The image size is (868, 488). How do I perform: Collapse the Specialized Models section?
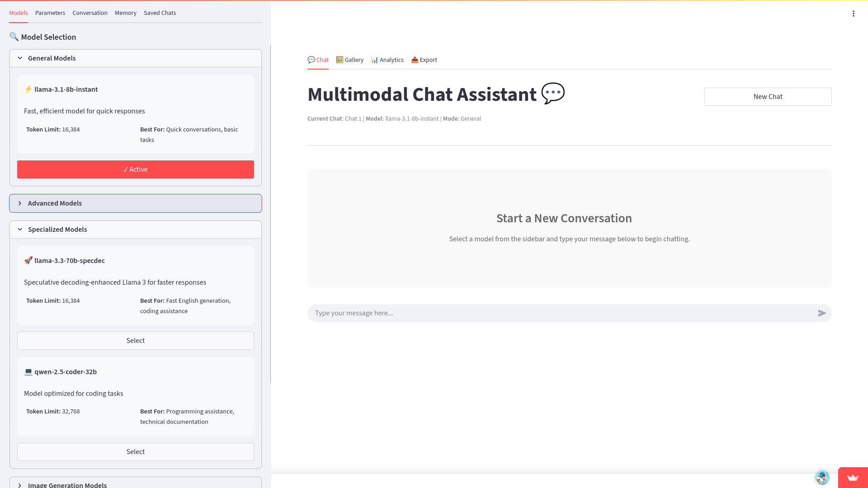[136, 230]
